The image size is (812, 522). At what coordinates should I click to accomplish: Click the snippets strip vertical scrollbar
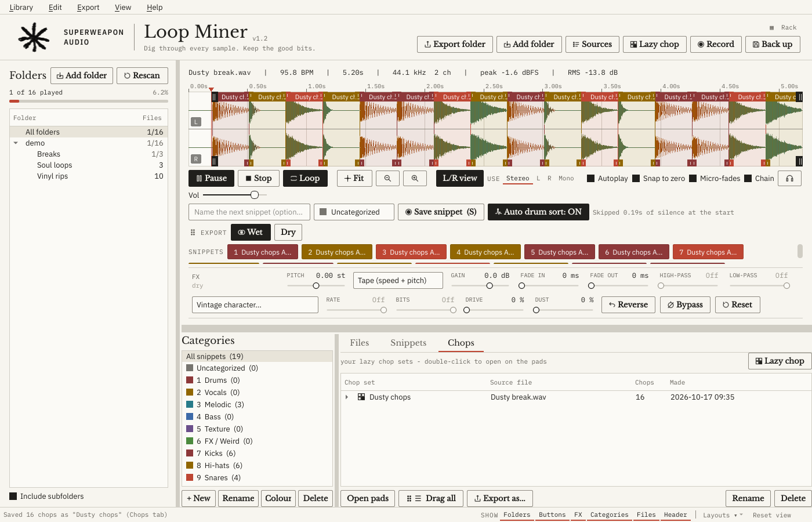point(800,251)
